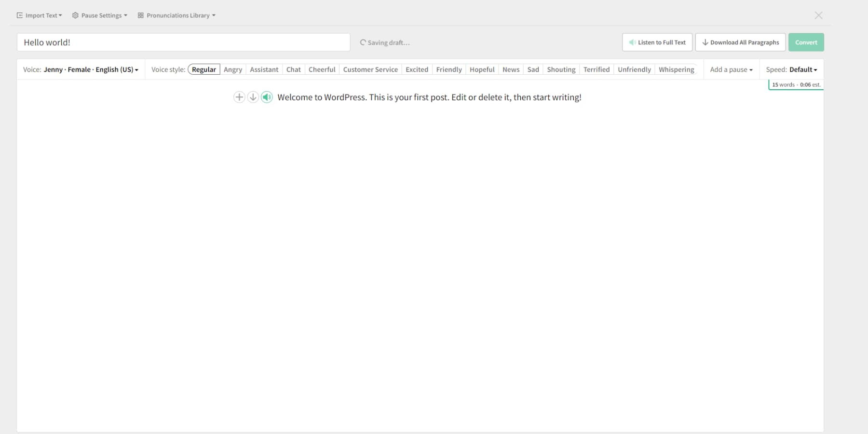868x434 pixels.
Task: Play the paragraph with the speaker icon
Action: pos(267,97)
